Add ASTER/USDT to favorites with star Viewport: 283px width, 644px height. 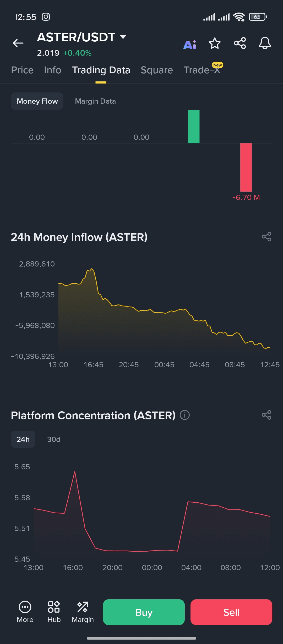pos(215,43)
